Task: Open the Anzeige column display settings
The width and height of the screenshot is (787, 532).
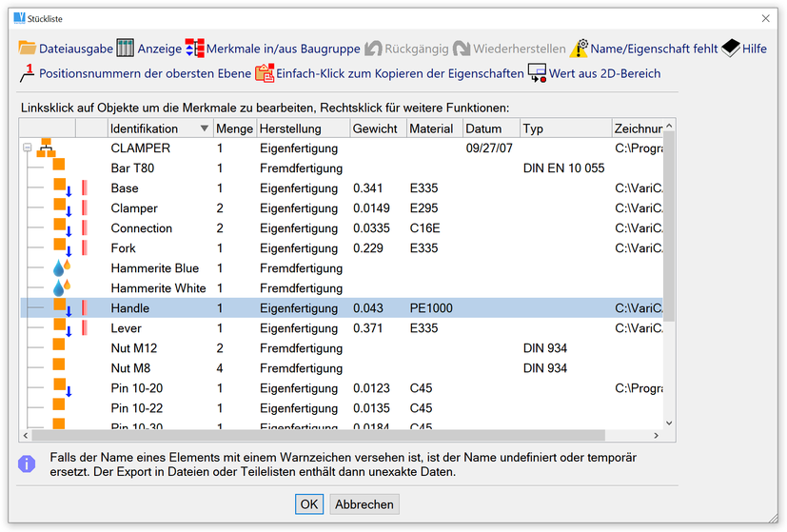Action: pyautogui.click(x=127, y=49)
